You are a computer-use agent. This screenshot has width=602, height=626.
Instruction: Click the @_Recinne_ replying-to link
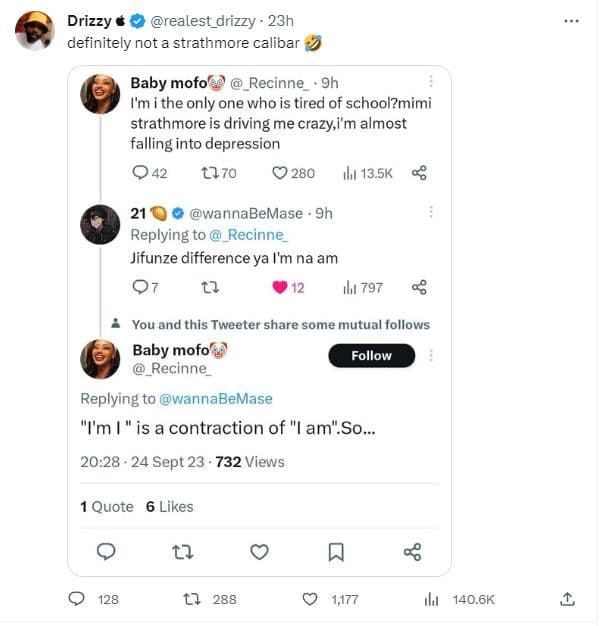247,235
